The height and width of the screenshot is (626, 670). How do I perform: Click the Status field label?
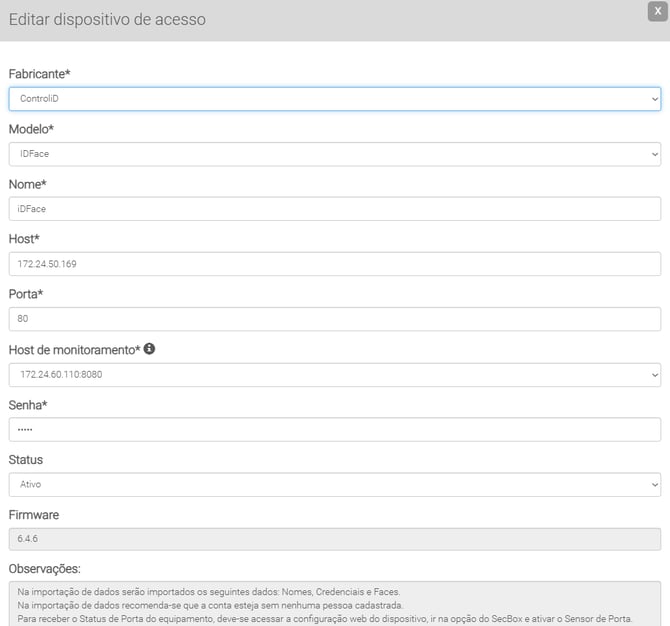[x=25, y=459]
